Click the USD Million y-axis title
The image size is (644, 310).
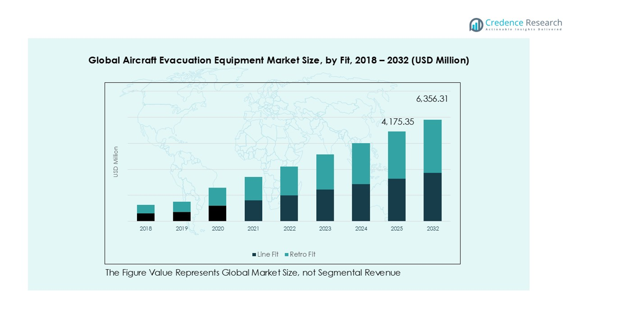116,162
